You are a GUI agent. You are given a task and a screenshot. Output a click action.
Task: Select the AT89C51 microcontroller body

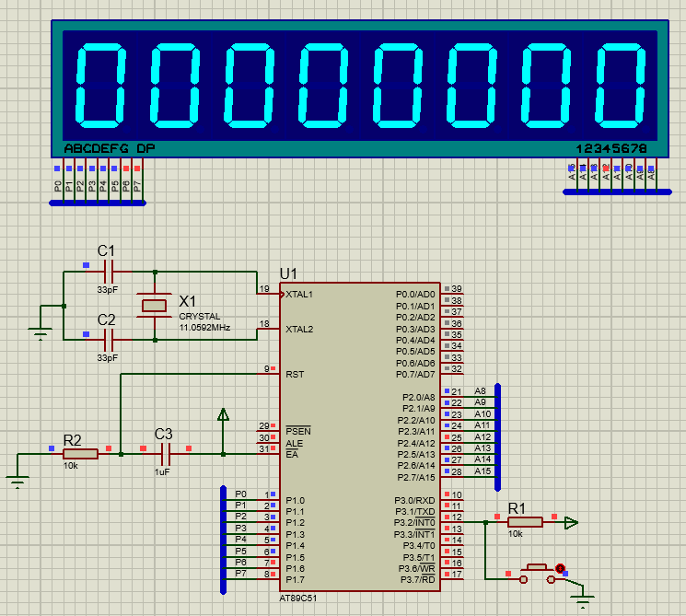[x=360, y=436]
